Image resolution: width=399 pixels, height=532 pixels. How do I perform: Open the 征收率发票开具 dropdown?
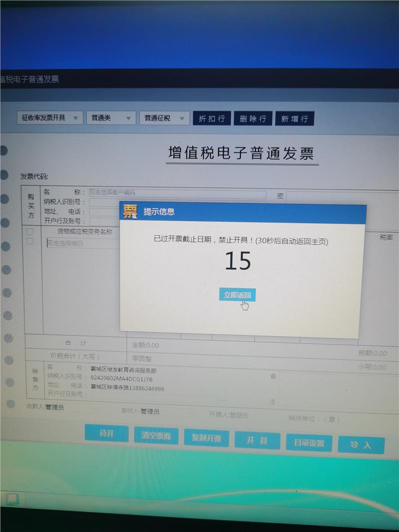(49, 118)
